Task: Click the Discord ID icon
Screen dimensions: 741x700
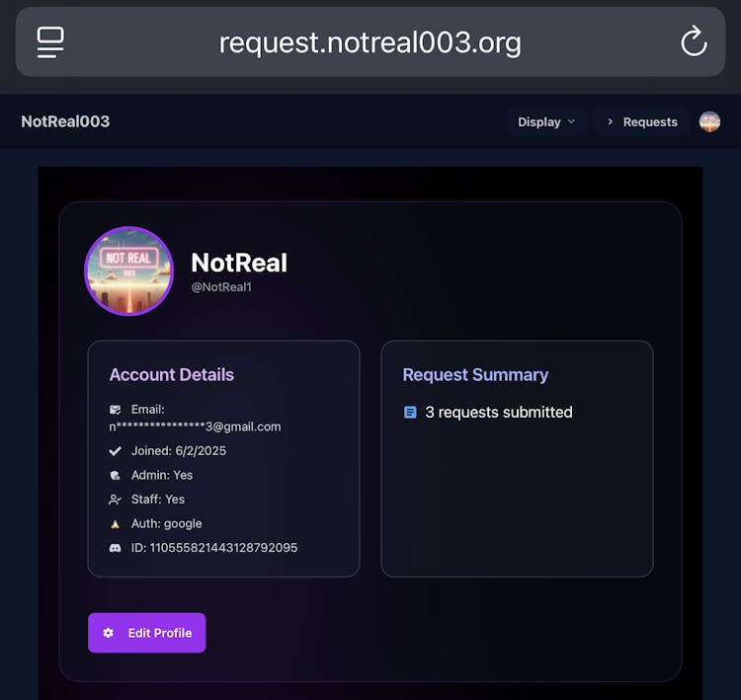Action: (x=115, y=548)
